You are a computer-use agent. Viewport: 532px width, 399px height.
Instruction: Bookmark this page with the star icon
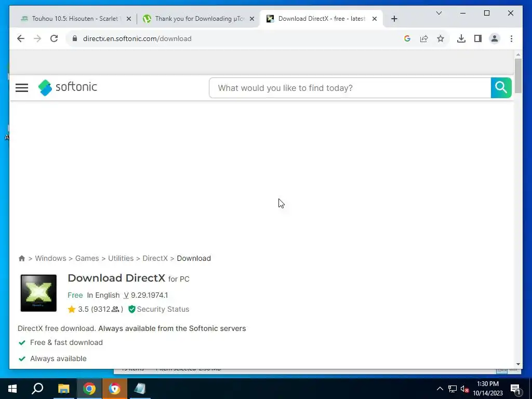pos(441,38)
